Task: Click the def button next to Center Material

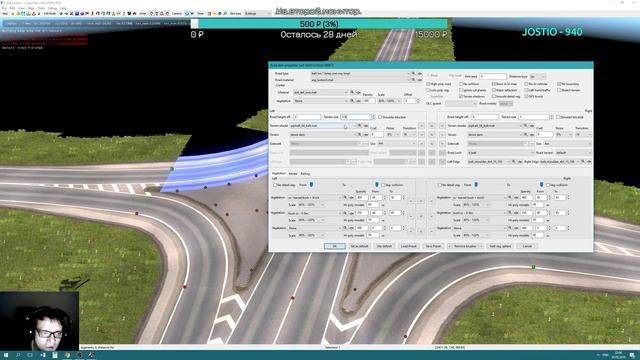Action: [x=358, y=92]
